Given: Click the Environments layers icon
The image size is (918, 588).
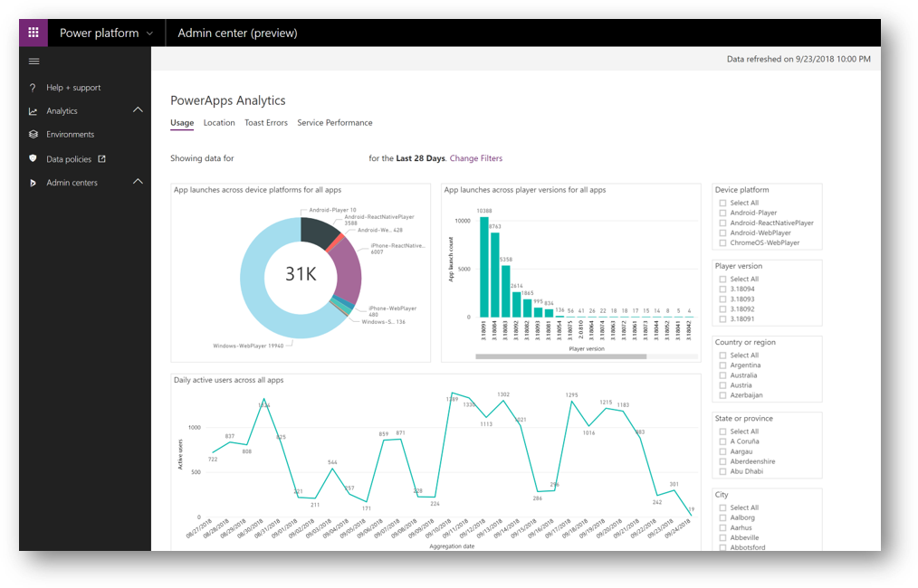Looking at the screenshot, I should pos(33,135).
